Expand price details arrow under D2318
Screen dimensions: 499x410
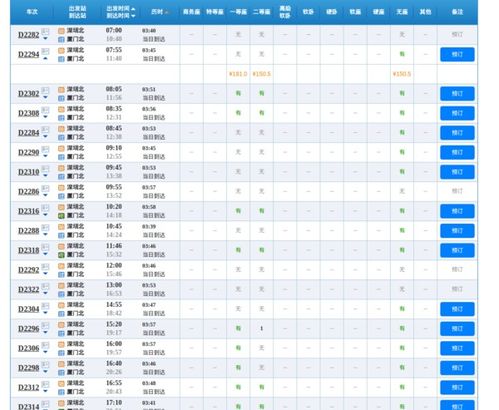click(x=45, y=255)
